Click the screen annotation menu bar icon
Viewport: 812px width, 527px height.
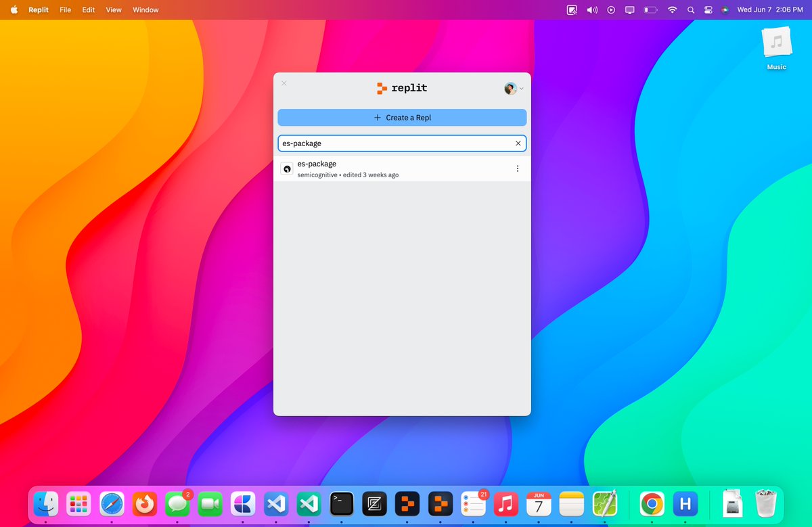572,10
